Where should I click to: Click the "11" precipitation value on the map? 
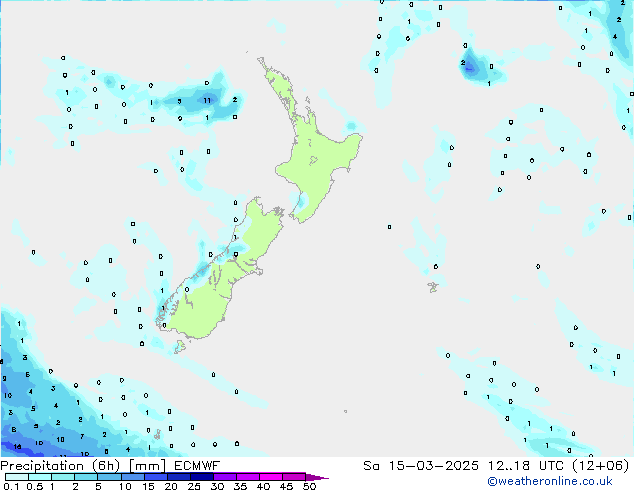click(207, 100)
